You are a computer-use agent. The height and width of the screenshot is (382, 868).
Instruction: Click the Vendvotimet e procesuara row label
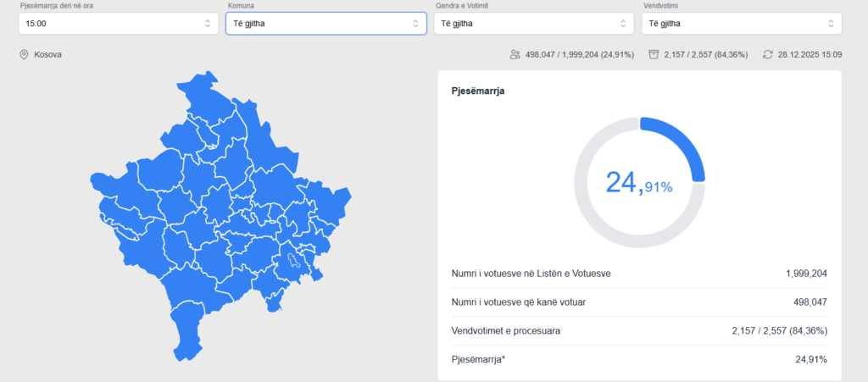click(506, 330)
